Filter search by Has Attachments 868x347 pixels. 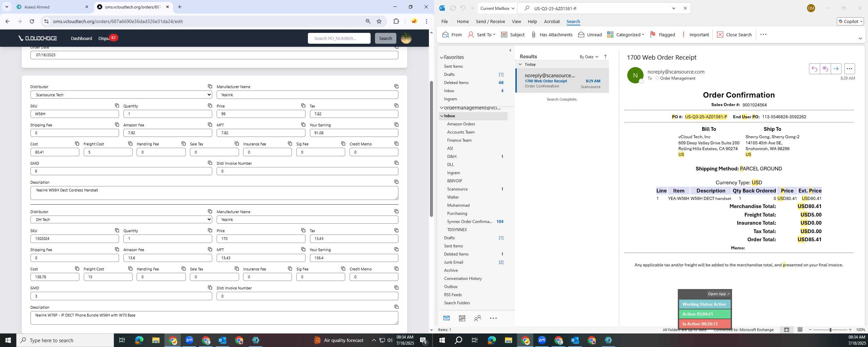click(x=552, y=35)
